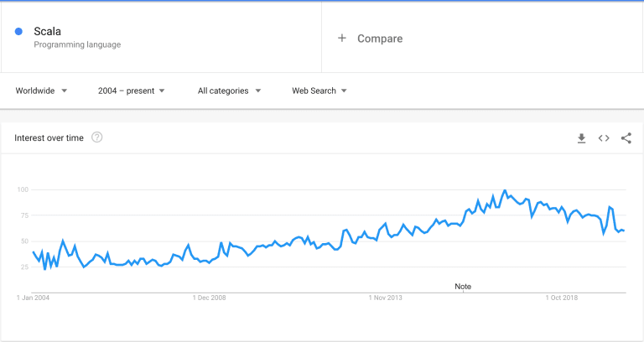Share the Interest over time chart
This screenshot has width=644, height=342.
(626, 138)
